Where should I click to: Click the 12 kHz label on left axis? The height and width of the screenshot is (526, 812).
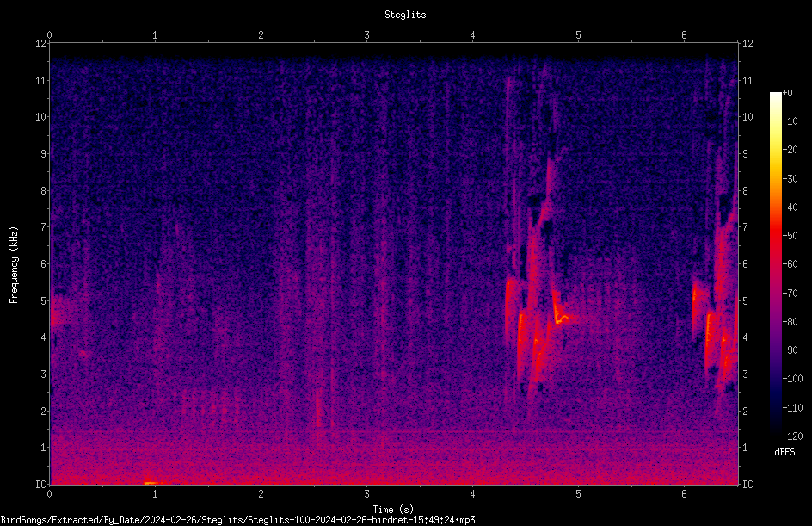41,44
